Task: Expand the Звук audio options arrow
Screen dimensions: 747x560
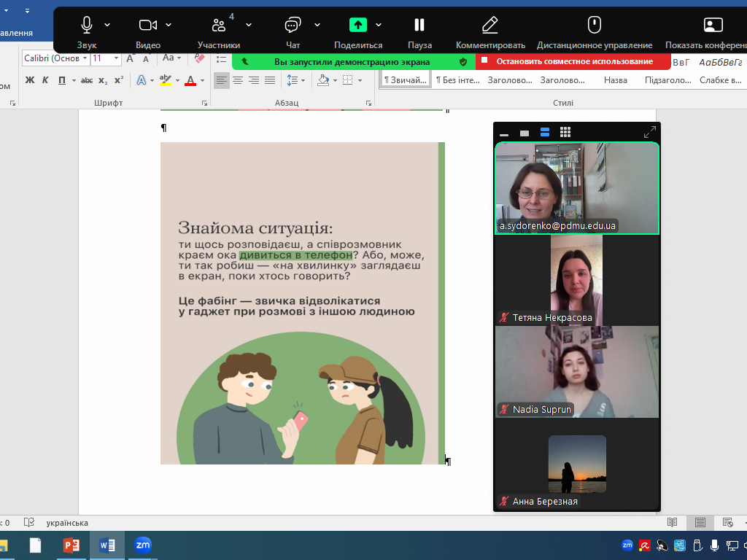Action: [107, 25]
